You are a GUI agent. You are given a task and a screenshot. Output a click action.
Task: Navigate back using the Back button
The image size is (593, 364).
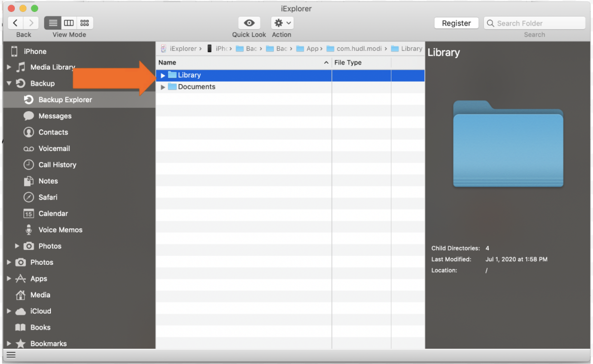point(15,23)
